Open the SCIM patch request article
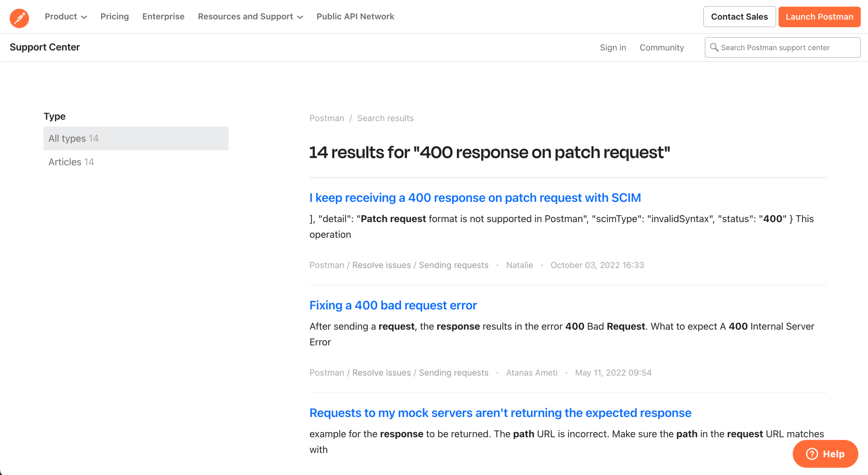 point(475,198)
